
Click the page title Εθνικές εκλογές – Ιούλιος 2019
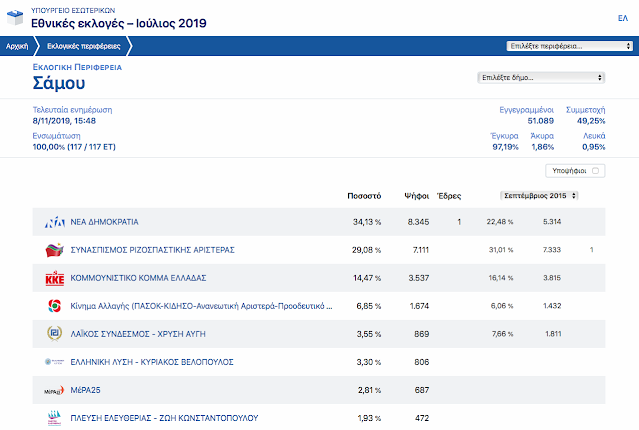click(119, 23)
